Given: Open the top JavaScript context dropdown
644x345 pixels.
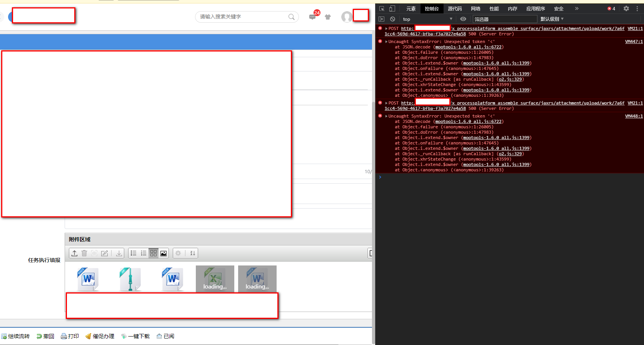Looking at the screenshot, I should pos(428,19).
